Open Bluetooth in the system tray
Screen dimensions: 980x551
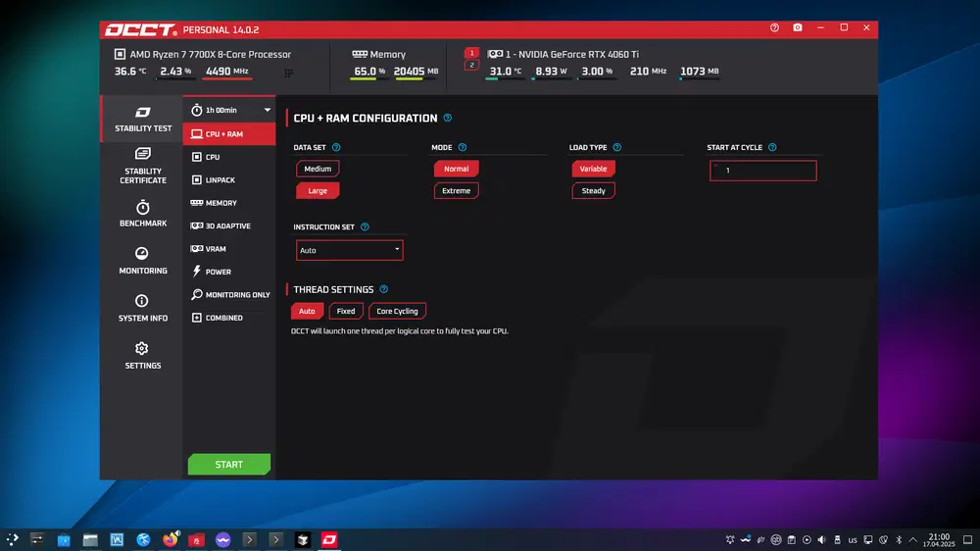(899, 540)
